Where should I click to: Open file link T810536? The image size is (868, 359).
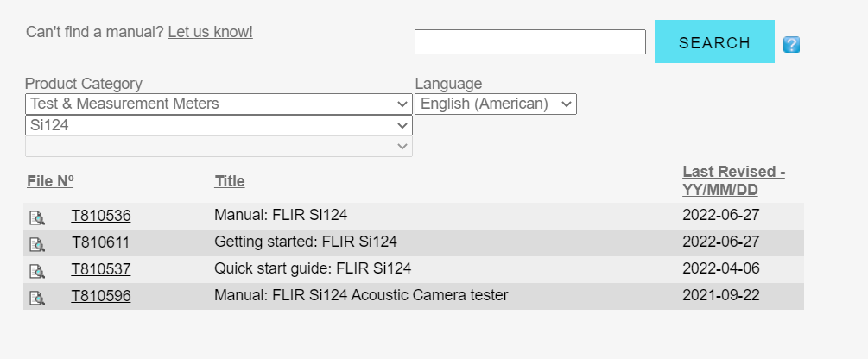pos(100,216)
